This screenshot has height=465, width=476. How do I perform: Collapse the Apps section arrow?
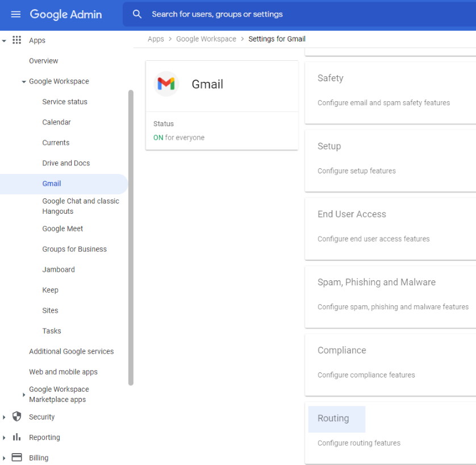click(4, 41)
